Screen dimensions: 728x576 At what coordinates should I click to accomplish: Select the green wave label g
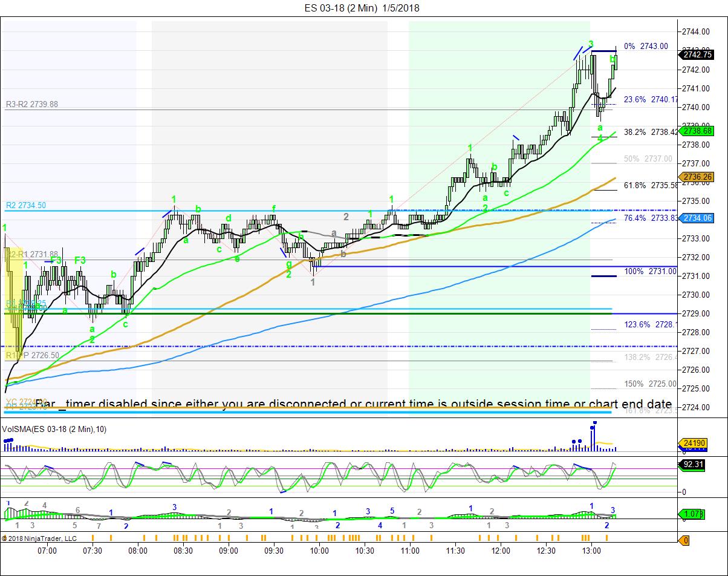(x=289, y=264)
